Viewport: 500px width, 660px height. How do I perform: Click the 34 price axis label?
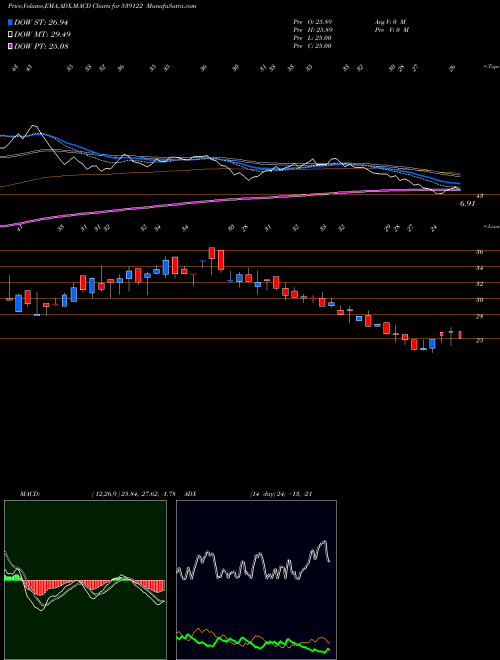click(x=479, y=268)
